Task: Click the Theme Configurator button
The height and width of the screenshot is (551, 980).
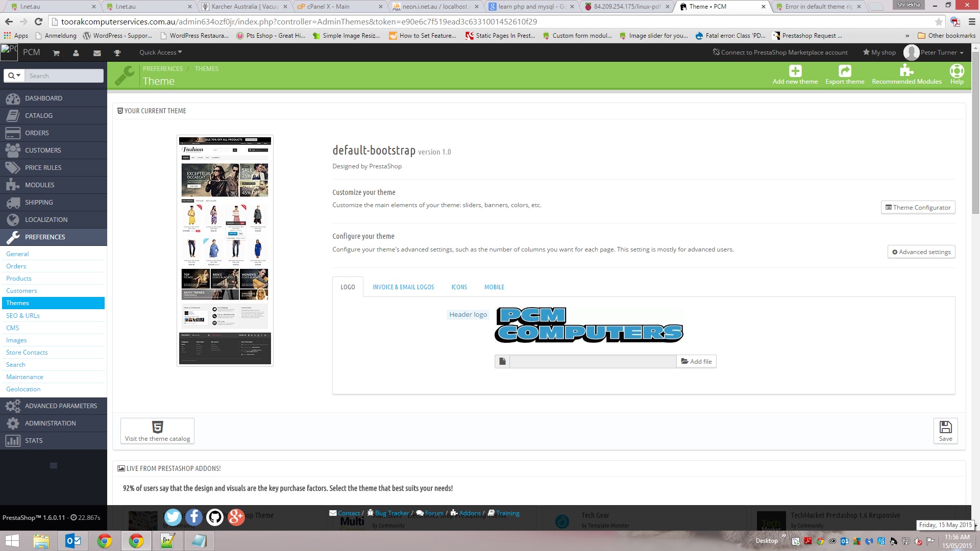Action: pyautogui.click(x=918, y=208)
